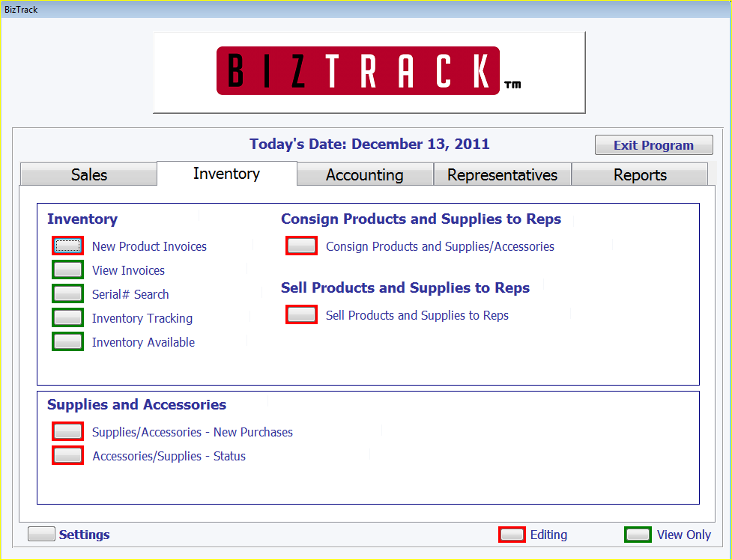This screenshot has height=560, width=732.
Task: Open Consign Products and Supplies/Accessories button
Action: [302, 246]
